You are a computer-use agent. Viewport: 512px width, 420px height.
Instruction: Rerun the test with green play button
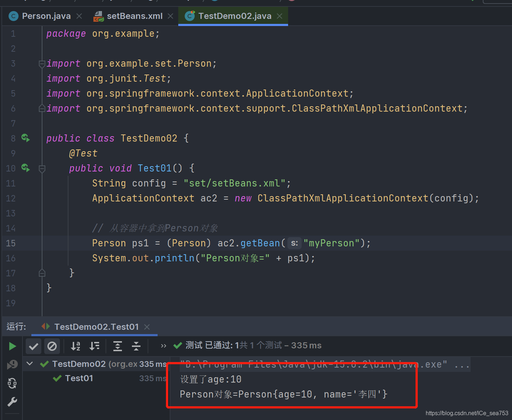click(x=12, y=346)
